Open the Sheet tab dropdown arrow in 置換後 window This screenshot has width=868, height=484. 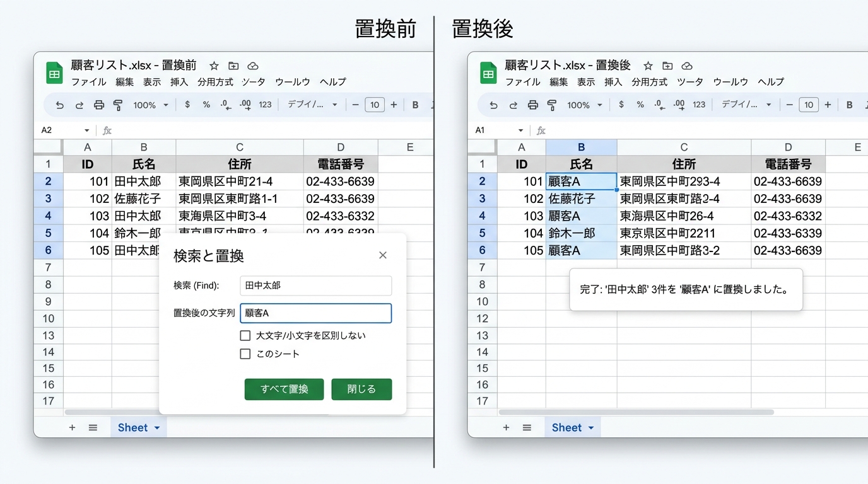[x=591, y=428]
